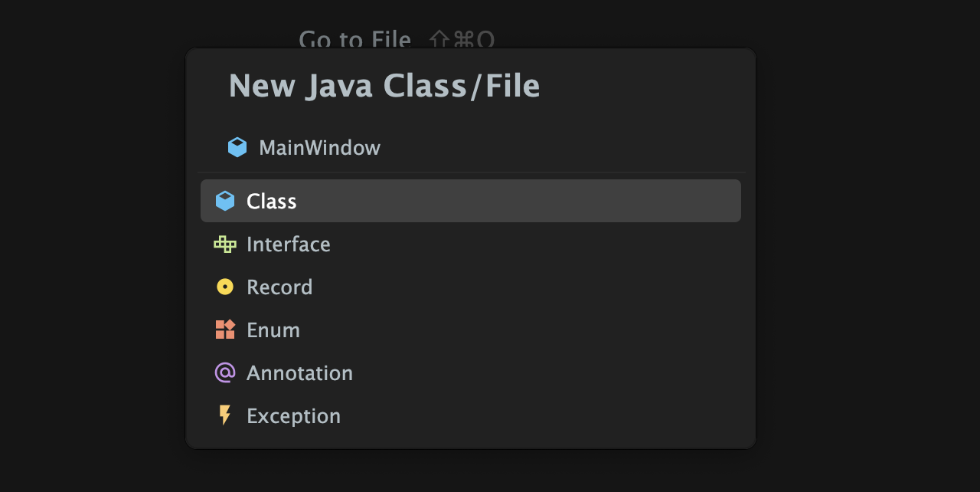Click the yellow Record circle icon
The image size is (980, 492).
click(x=225, y=287)
